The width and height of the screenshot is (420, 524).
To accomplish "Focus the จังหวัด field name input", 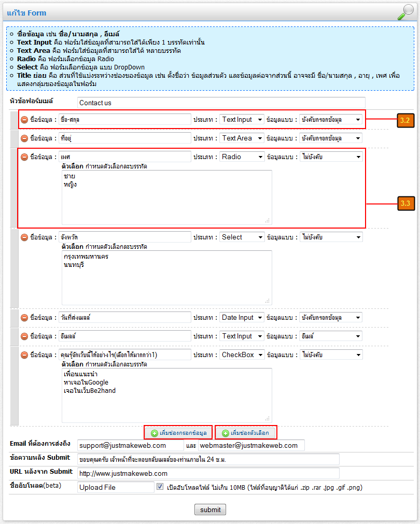I will click(x=125, y=237).
